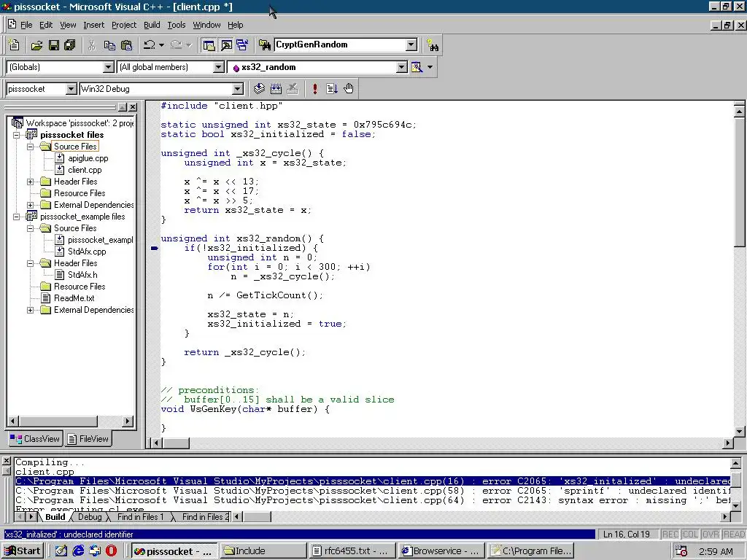This screenshot has height=560, width=747.
Task: Select the Debug output tab
Action: (90, 517)
